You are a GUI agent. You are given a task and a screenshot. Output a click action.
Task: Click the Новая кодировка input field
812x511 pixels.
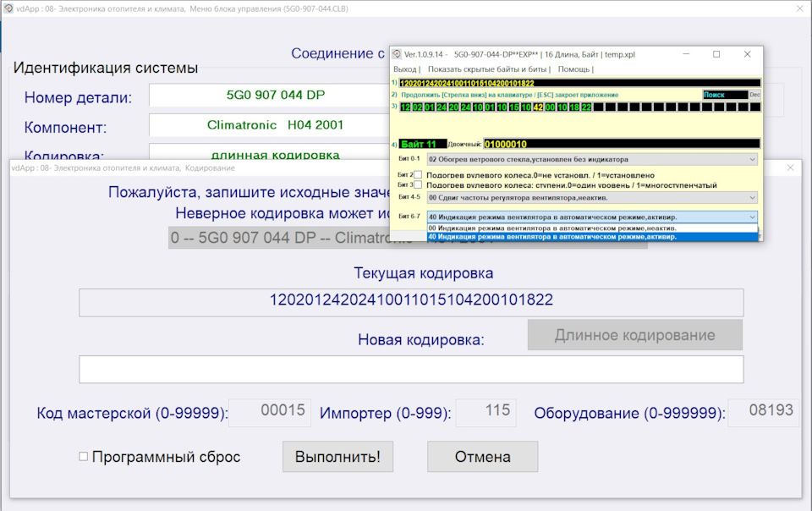[411, 369]
